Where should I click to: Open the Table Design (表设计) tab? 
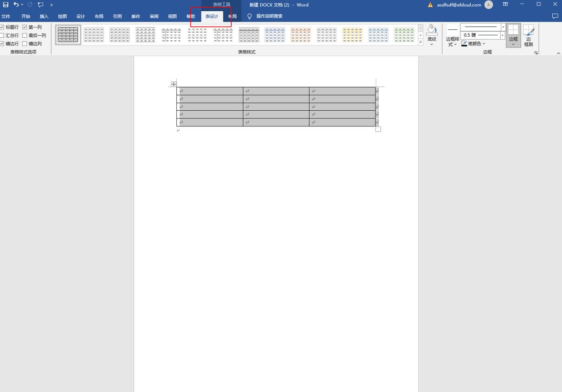coord(212,16)
